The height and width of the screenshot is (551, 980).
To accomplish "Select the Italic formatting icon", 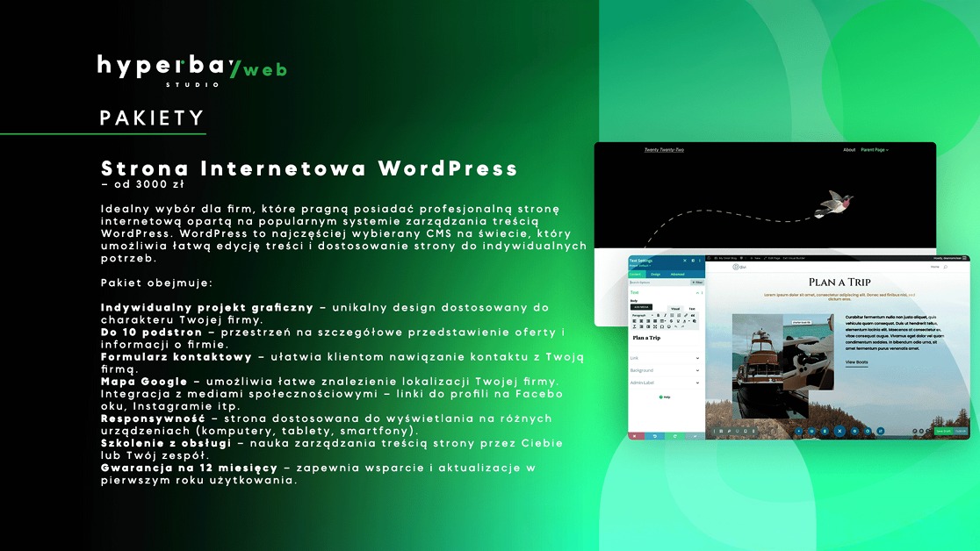I will pos(665,316).
